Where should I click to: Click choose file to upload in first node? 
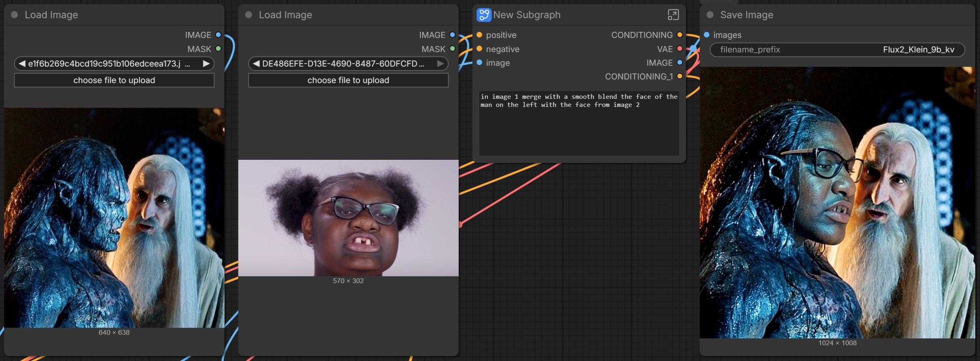114,80
